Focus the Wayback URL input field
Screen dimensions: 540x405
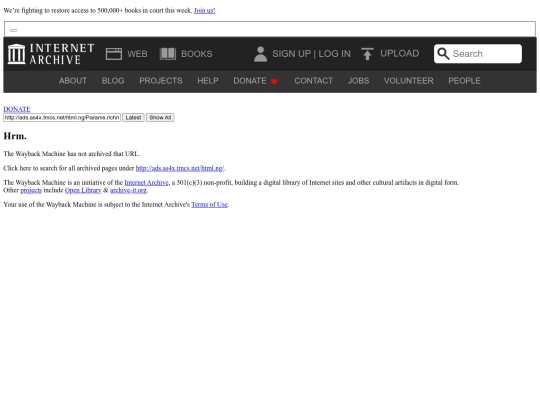tap(62, 118)
